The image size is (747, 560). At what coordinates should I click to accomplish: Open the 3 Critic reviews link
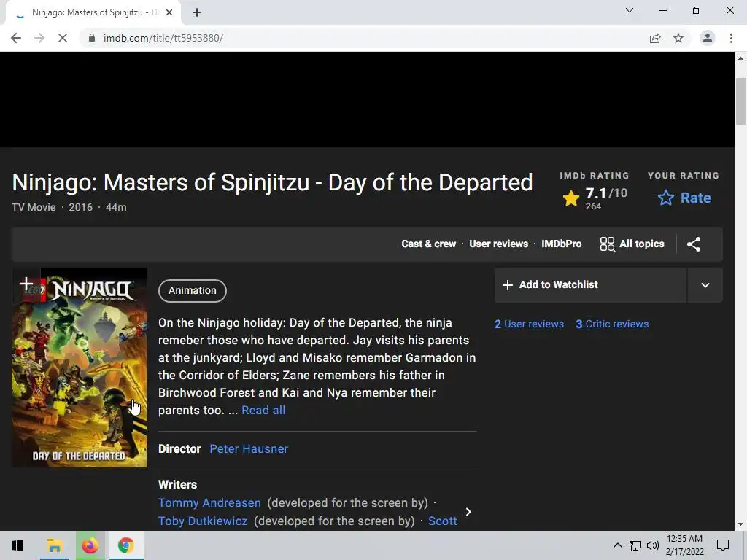tap(612, 324)
